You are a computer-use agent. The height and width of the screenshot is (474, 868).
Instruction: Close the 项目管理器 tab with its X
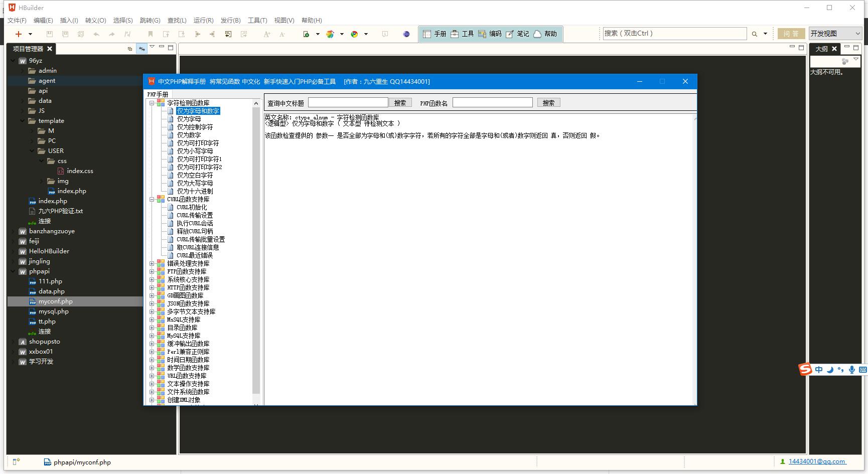50,49
